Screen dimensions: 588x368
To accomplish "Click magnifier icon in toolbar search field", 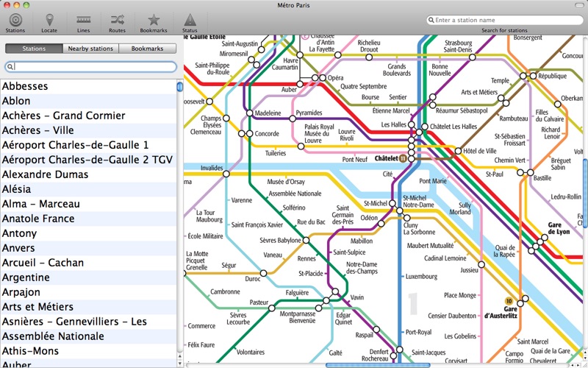I will click(431, 20).
